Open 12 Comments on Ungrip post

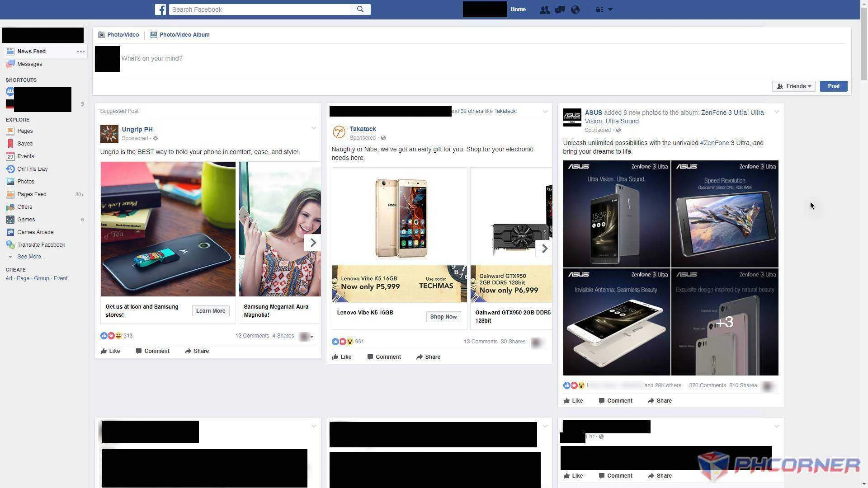point(252,336)
